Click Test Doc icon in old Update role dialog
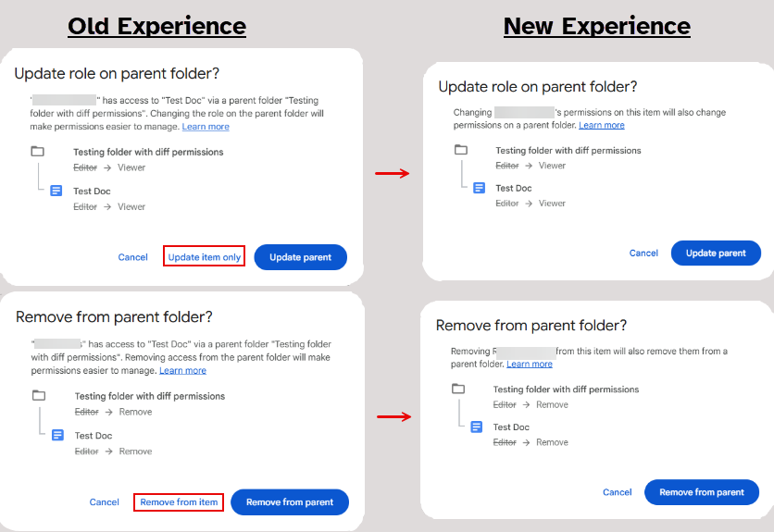 (56, 191)
